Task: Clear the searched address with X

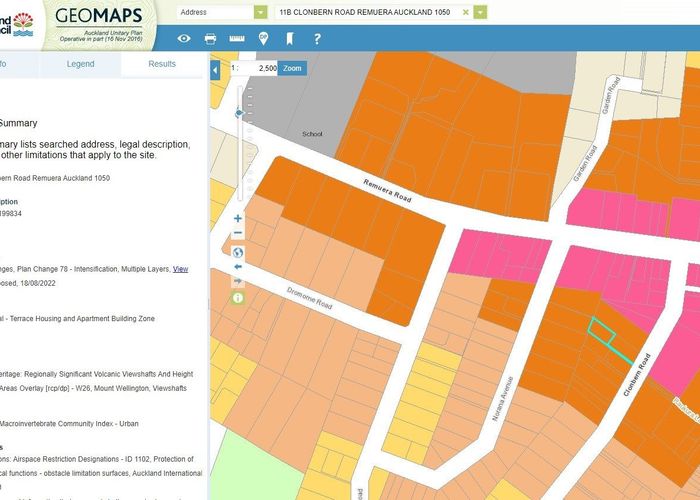Action: pyautogui.click(x=465, y=11)
